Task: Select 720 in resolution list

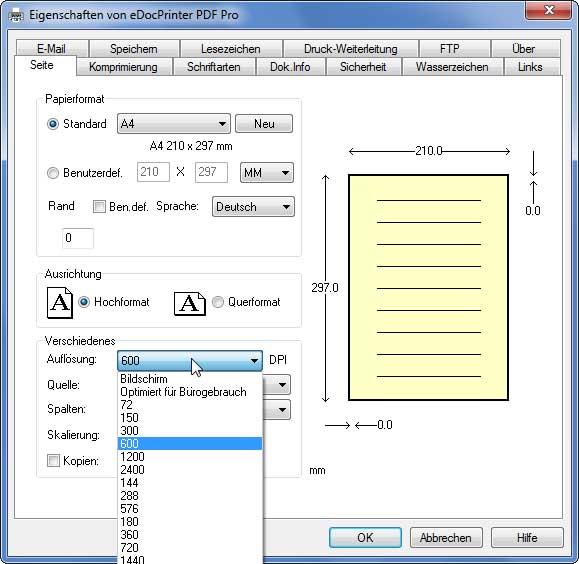Action: pyautogui.click(x=190, y=547)
